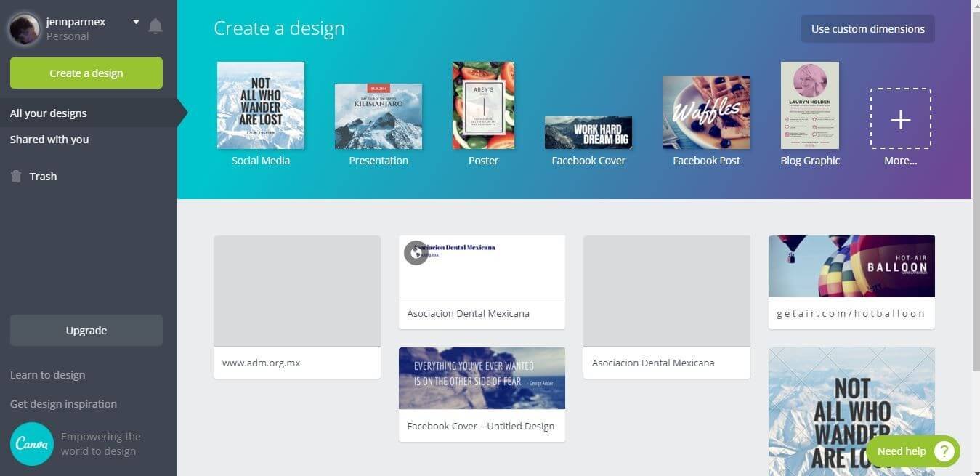Click the More... label
980x476 pixels.
(901, 161)
